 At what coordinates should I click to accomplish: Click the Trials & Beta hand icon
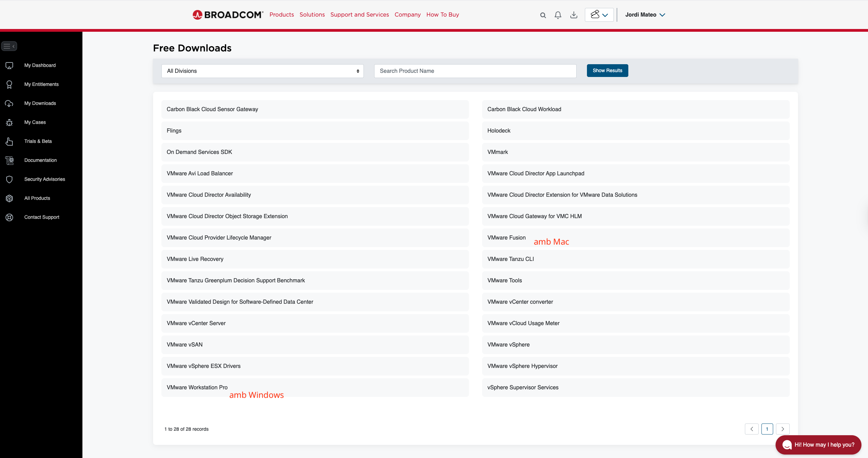[x=9, y=142]
